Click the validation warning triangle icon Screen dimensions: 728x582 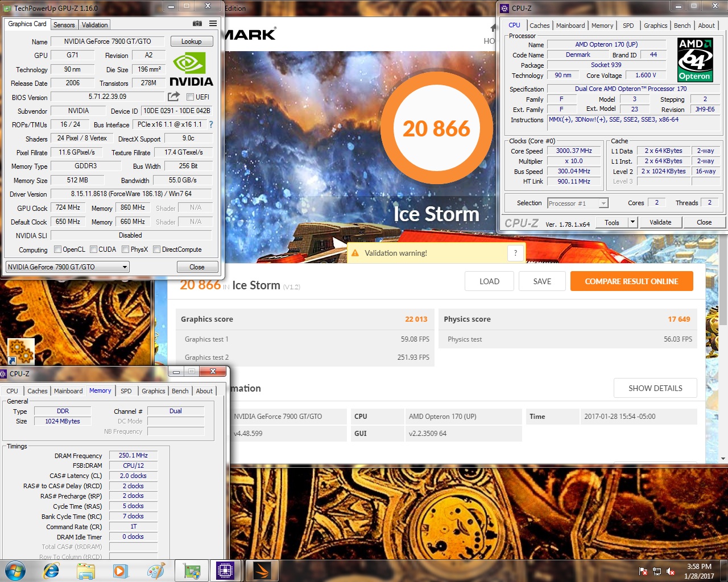tap(355, 253)
